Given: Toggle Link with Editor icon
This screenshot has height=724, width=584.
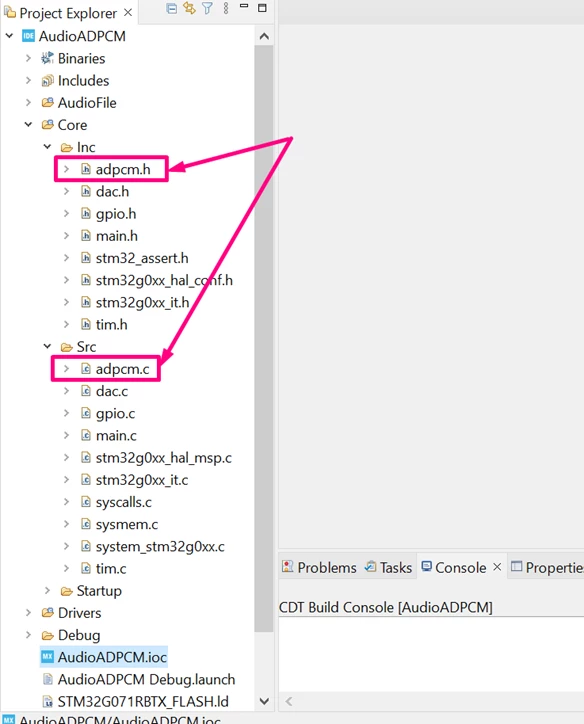Looking at the screenshot, I should (x=189, y=8).
